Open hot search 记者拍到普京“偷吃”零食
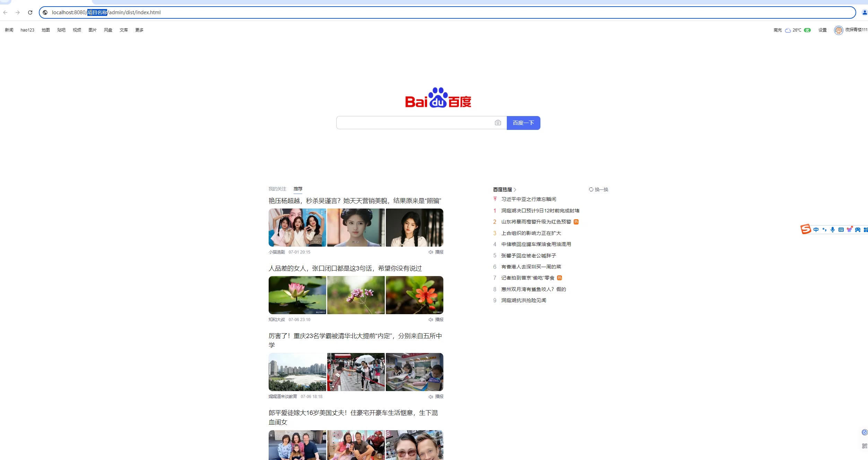 (x=528, y=278)
